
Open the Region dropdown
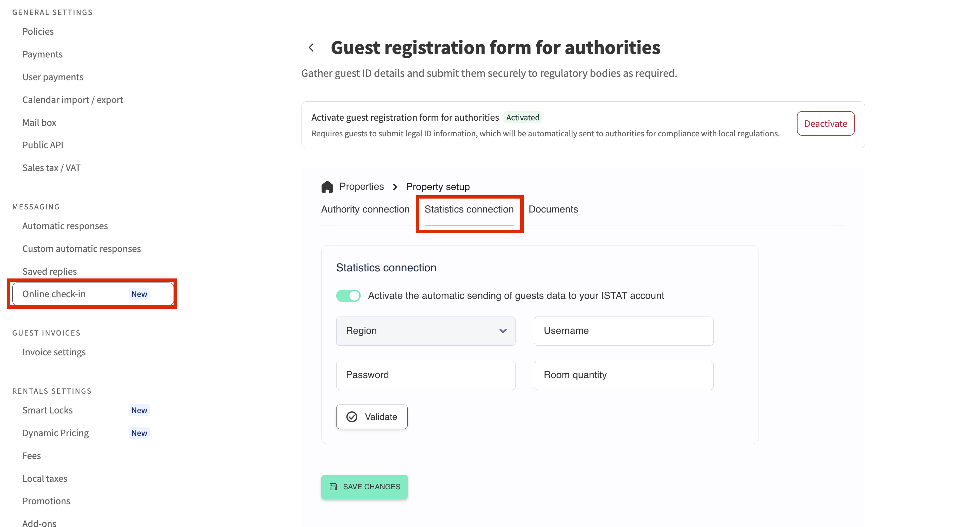click(x=425, y=331)
